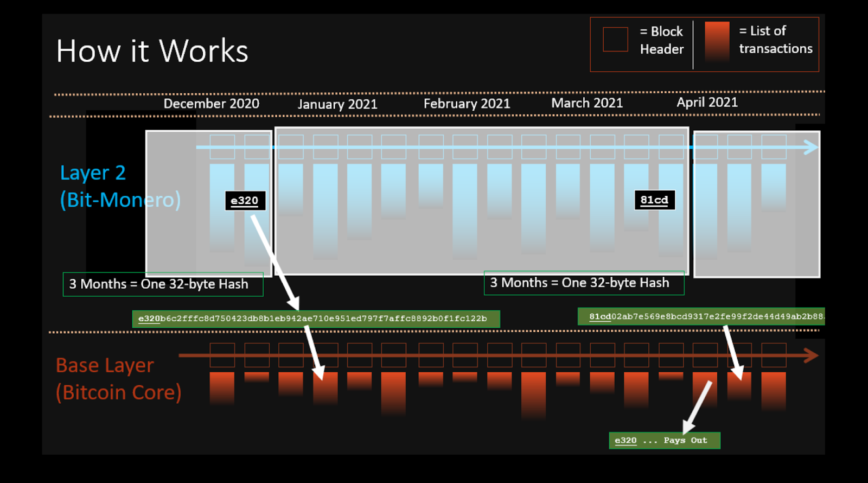
Task: Click the "= Block Header" legend text
Action: click(661, 40)
